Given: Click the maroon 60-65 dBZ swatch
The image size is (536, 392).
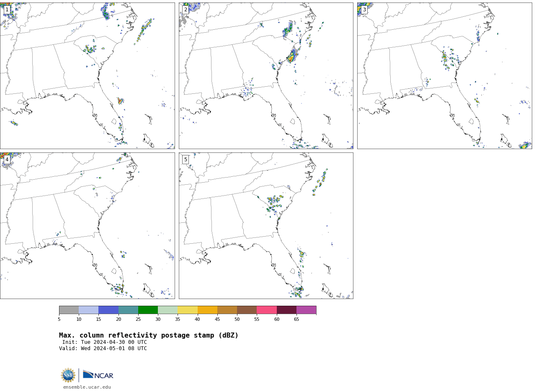Looking at the screenshot, I should point(286,310).
